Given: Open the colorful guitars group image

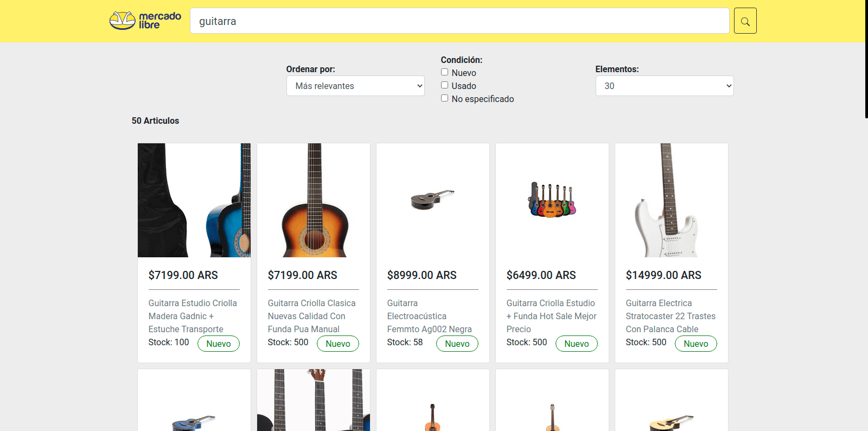Looking at the screenshot, I should (x=552, y=200).
